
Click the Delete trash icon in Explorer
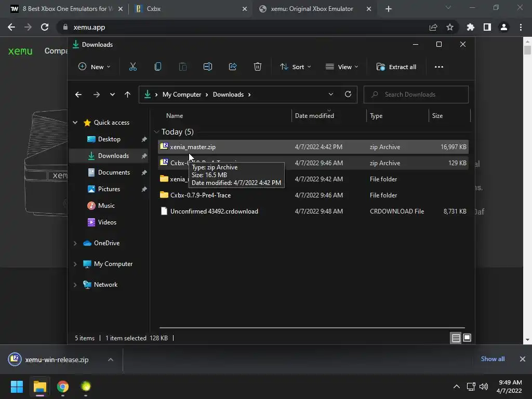(258, 67)
